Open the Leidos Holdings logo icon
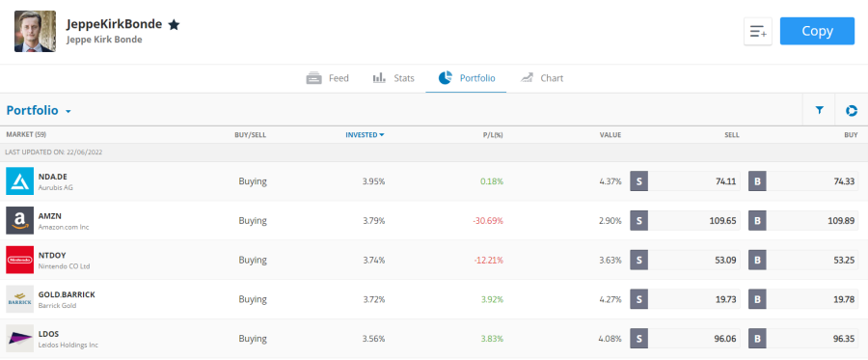The image size is (868, 360). [x=20, y=339]
